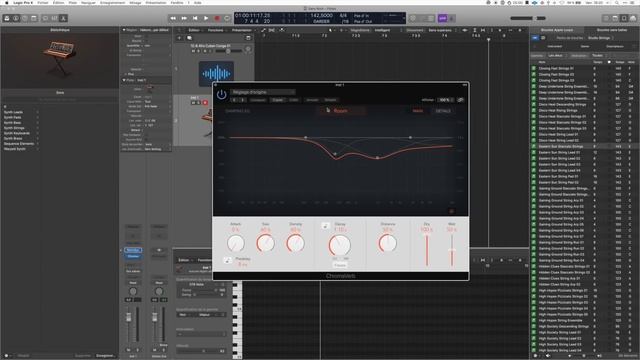Switch to Boucles sans balise tab
The width and height of the screenshot is (640, 360).
point(612,30)
